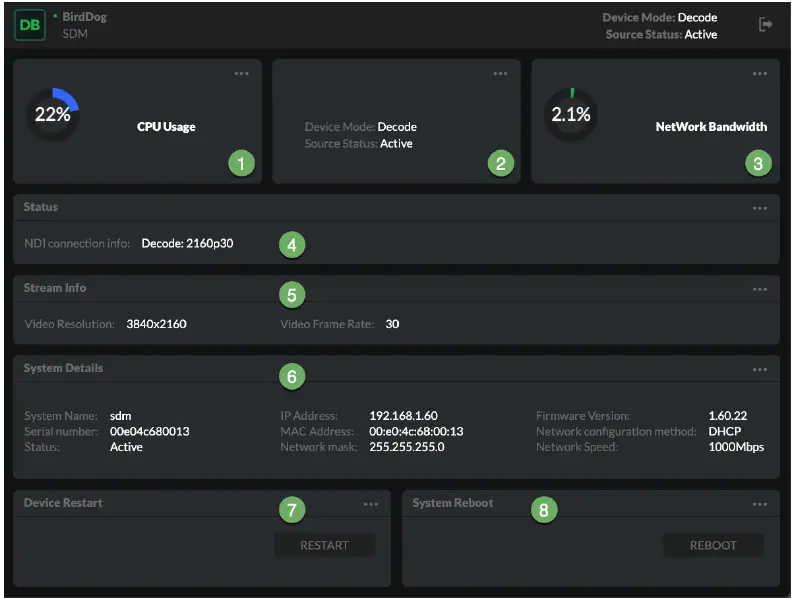Click the IP Address label
This screenshot has width=792, height=598.
(x=309, y=416)
